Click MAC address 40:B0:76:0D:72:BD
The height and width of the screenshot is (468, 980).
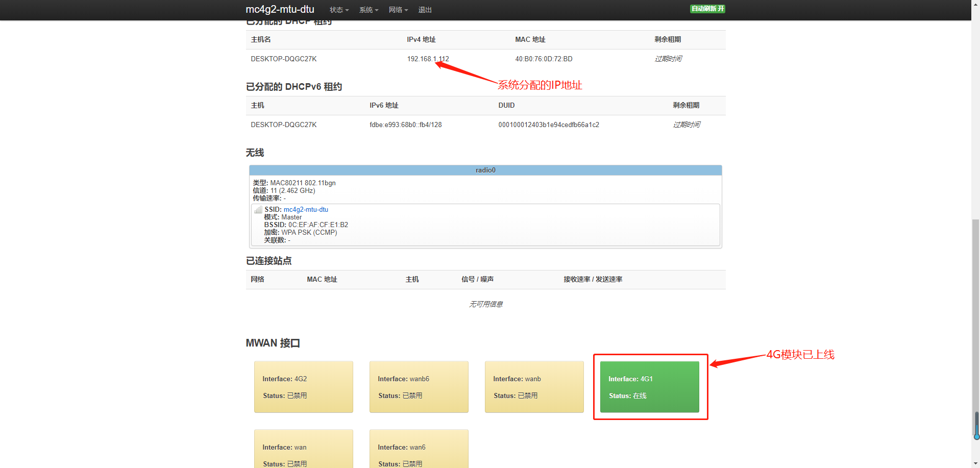544,59
